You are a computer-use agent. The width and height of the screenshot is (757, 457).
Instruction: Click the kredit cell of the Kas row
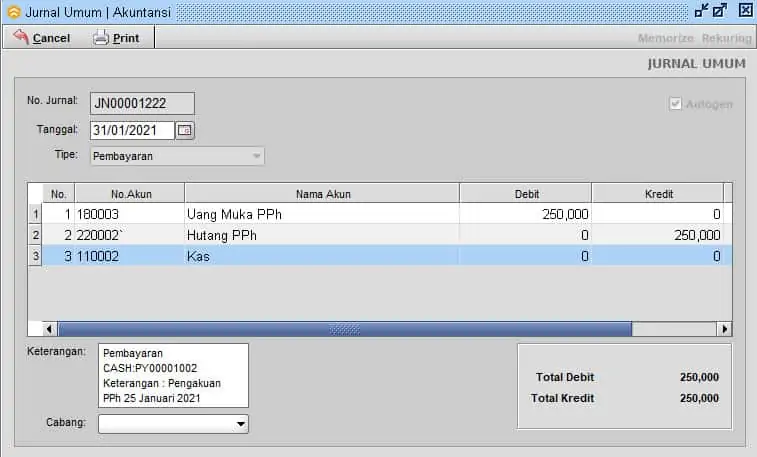(658, 256)
